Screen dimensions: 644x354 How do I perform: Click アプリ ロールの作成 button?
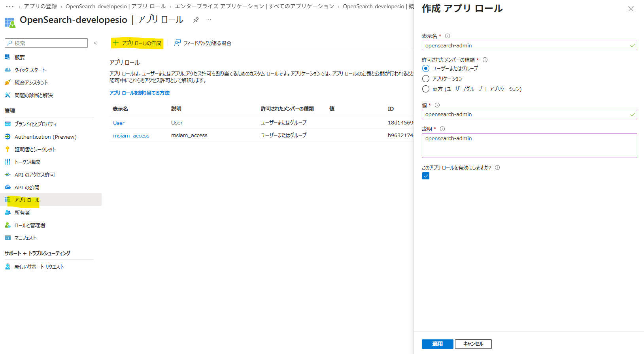pyautogui.click(x=137, y=43)
